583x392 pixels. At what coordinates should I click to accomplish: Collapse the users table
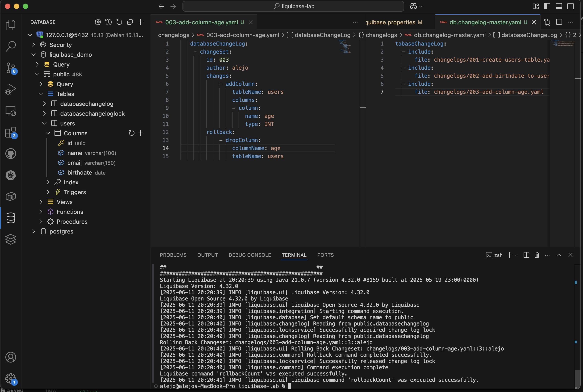click(x=44, y=123)
